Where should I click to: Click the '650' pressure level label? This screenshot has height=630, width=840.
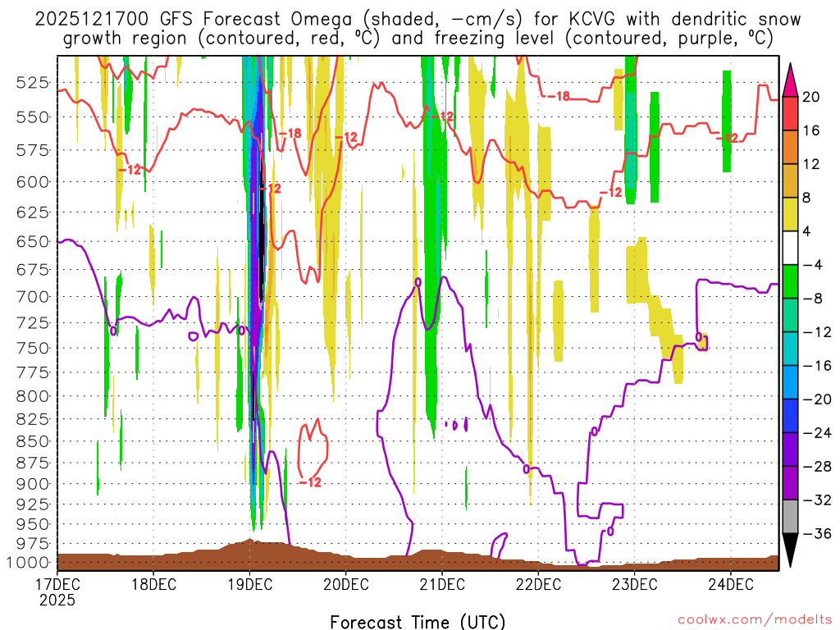click(x=33, y=242)
